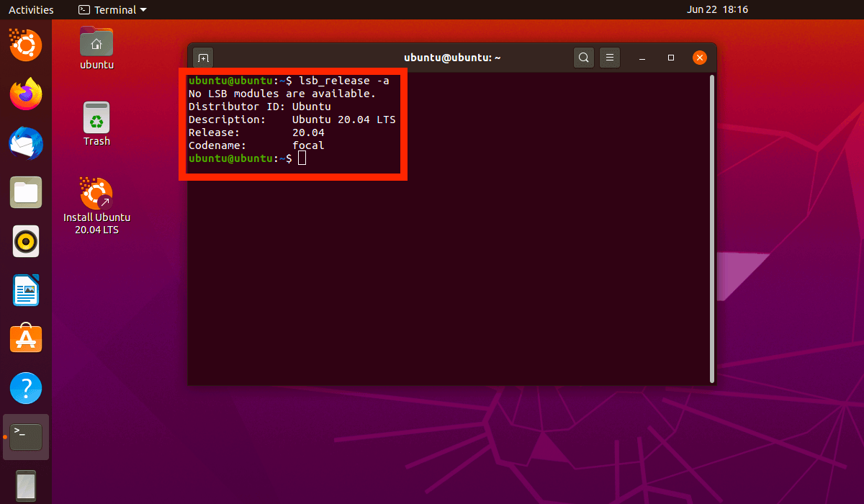Open LibreOffice Writer from the dock
This screenshot has height=504, width=864.
coord(26,290)
